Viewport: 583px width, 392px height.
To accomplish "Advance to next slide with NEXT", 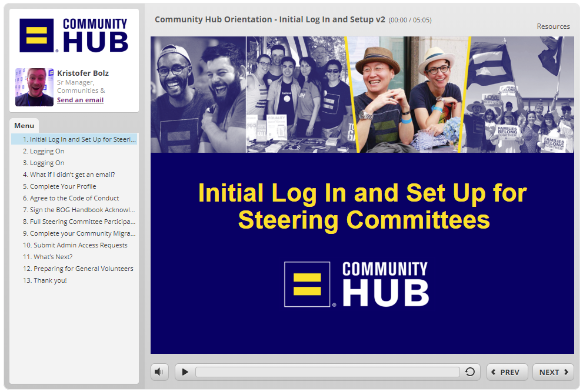I will pos(553,372).
